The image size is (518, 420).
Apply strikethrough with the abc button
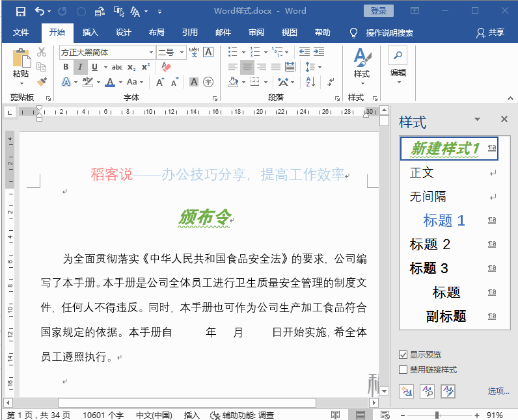point(117,67)
